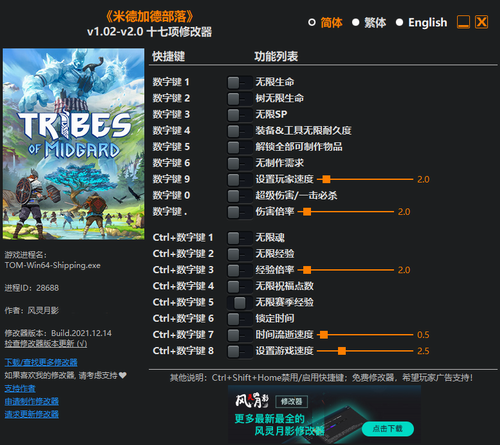Image resolution: width=500 pixels, height=445 pixels.
Task: Toggle 超级伤害/一击必杀 switch
Action: point(239,196)
